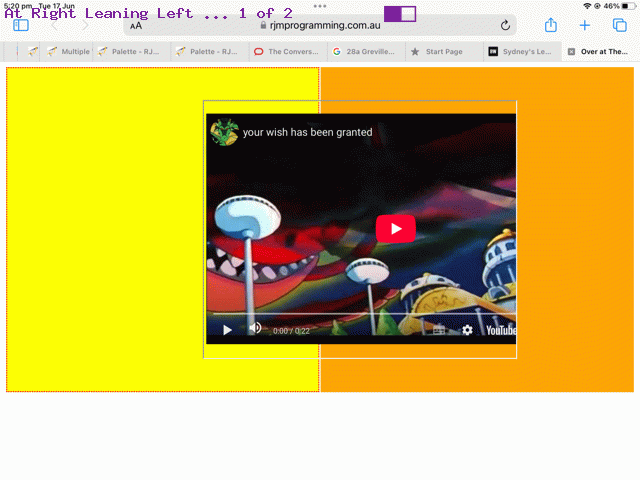Viewport: 640px width, 480px height.
Task: Open the channel avatar in video header
Action: pos(224,132)
